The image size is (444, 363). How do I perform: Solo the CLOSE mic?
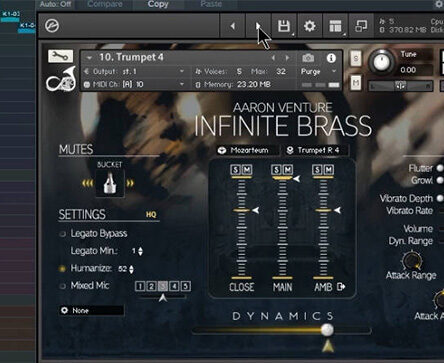[236, 170]
